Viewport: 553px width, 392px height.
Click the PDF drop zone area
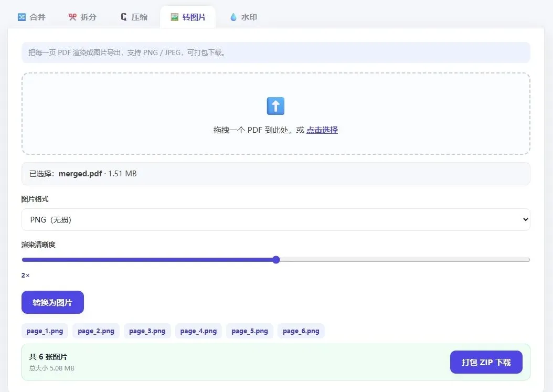pos(276,114)
